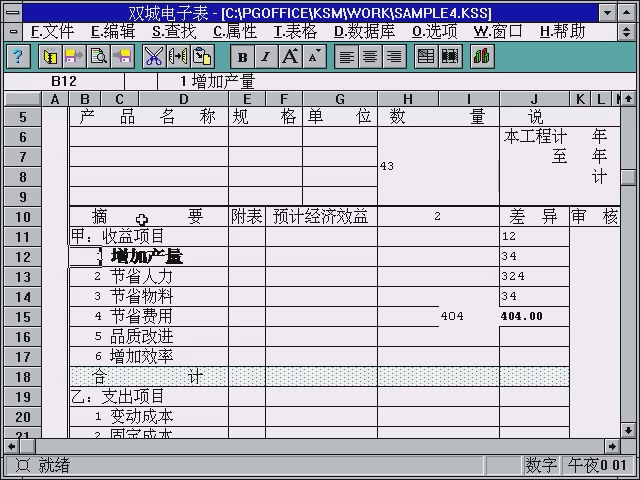Toggle italic formatting with I button
Screen dimensions: 640x480
tap(267, 56)
